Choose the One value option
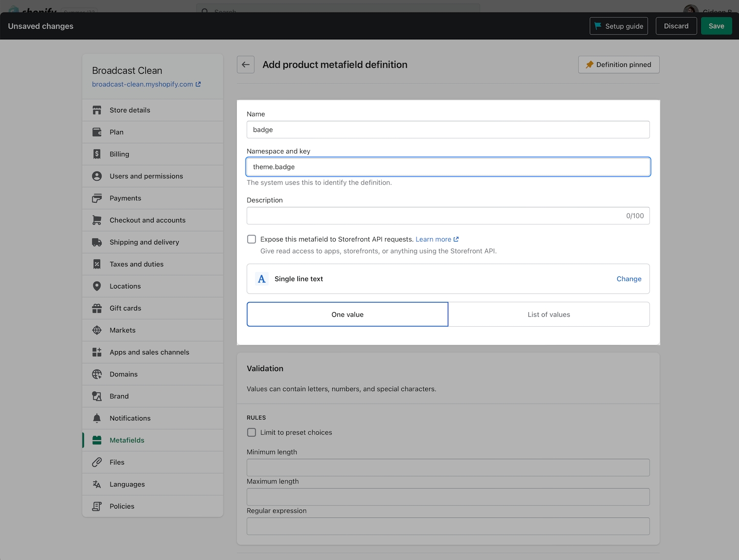Viewport: 739px width, 560px height. coord(347,314)
